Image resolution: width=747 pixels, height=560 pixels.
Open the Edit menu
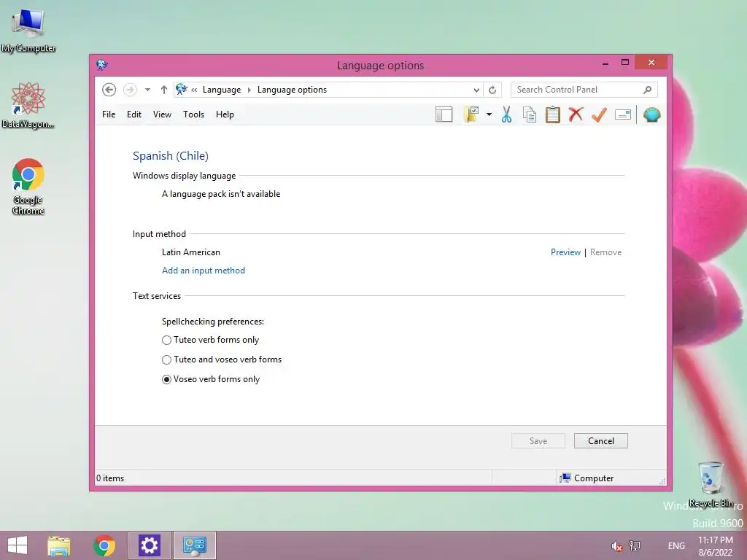pos(134,114)
